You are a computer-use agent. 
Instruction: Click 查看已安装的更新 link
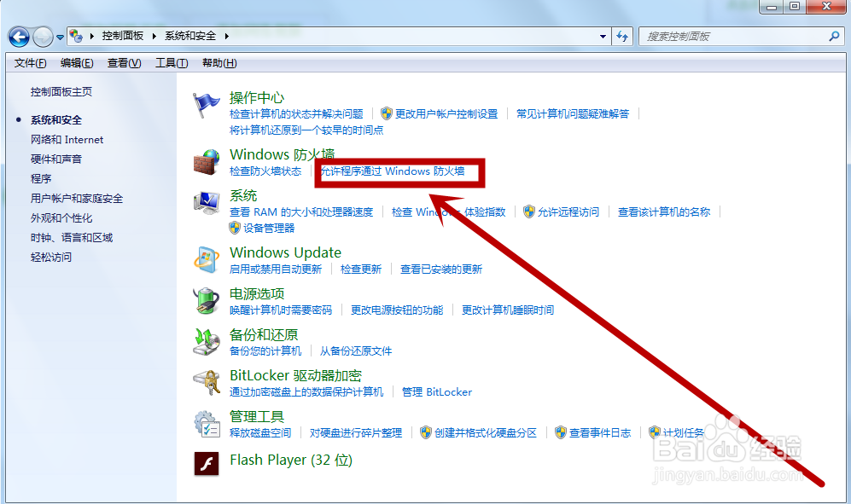coord(441,269)
